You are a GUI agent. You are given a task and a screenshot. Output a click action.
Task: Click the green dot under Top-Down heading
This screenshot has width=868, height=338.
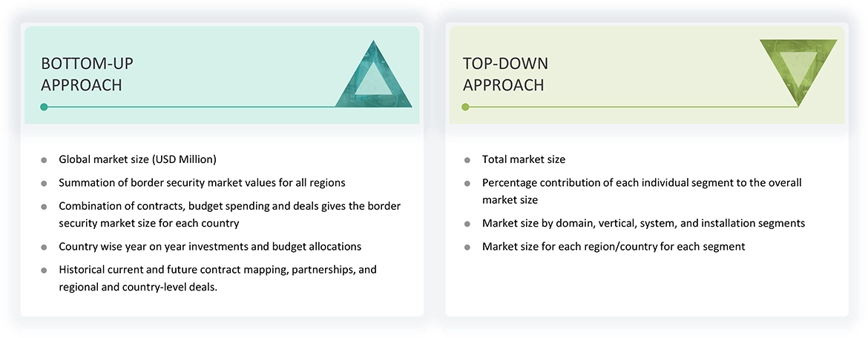click(465, 107)
